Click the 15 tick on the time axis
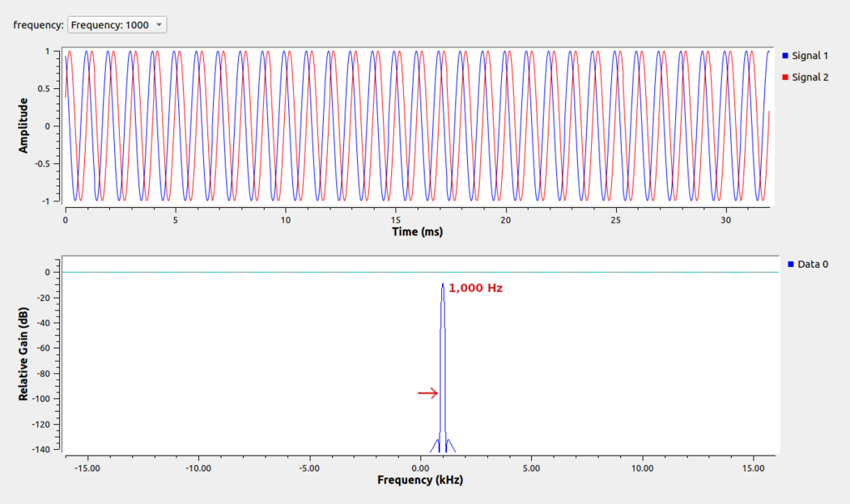Screen dimensions: 850x504 pos(395,219)
